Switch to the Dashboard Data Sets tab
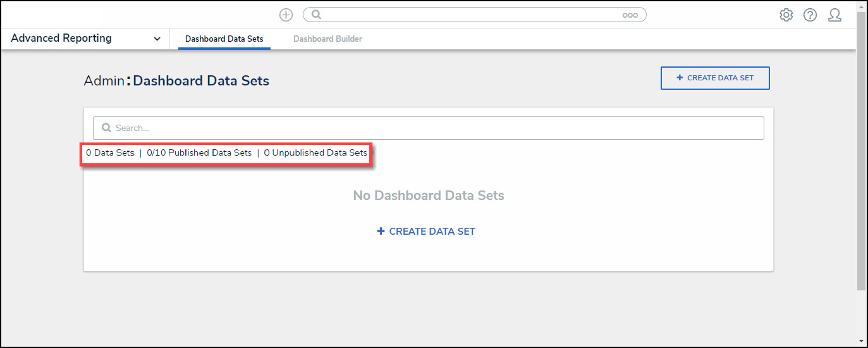 224,39
